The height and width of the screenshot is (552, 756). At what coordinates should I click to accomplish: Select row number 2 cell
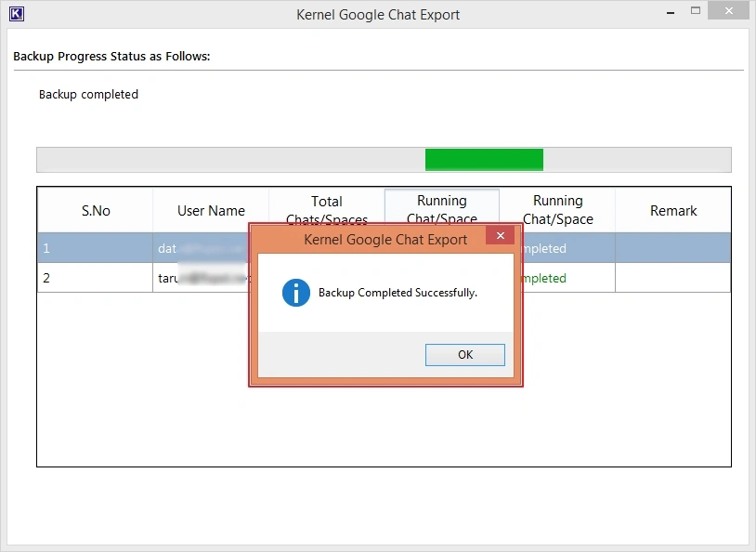click(x=96, y=278)
